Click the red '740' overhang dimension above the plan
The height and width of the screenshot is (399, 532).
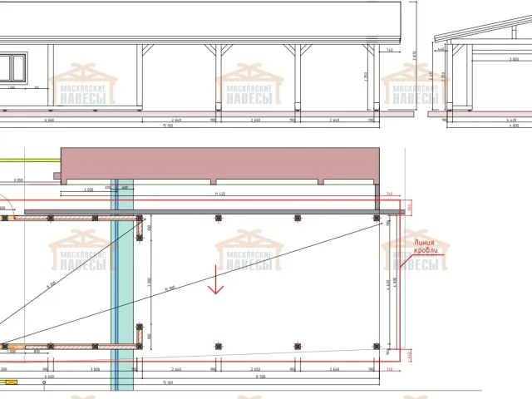tap(390, 194)
